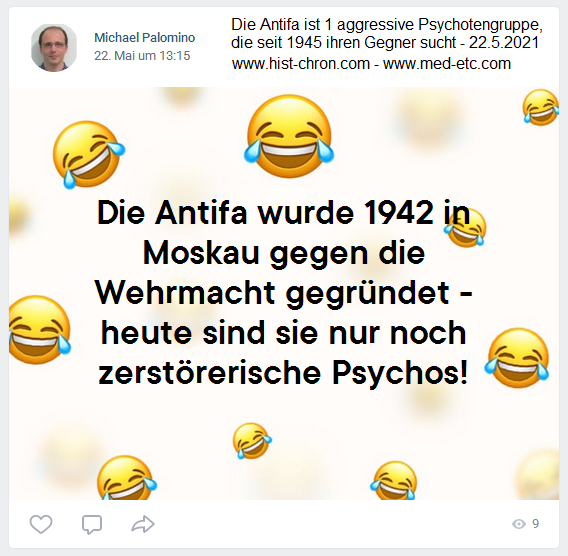Click the eye views icon
Viewport: 568px width, 556px height.
tap(519, 524)
